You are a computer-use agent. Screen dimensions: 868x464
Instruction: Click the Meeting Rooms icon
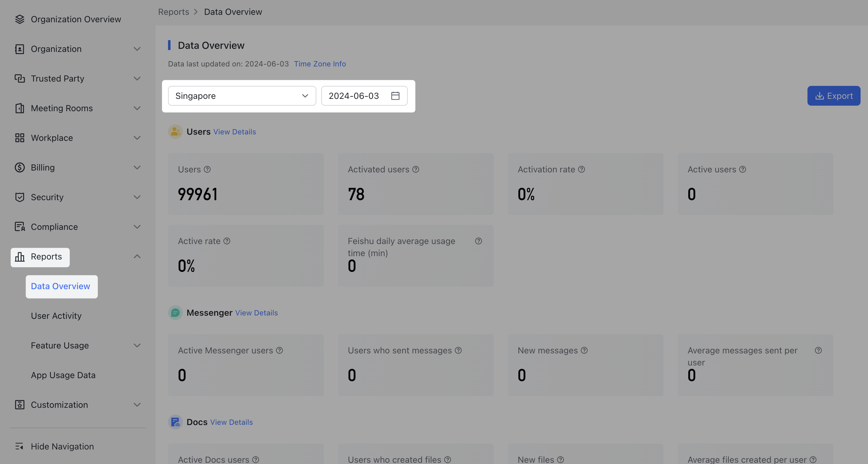(x=20, y=108)
